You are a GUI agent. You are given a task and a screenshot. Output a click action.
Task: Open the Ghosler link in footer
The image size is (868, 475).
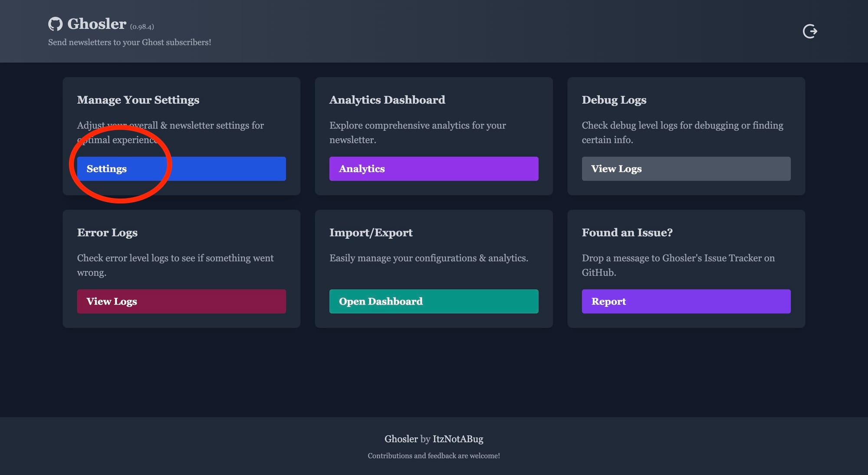click(401, 439)
